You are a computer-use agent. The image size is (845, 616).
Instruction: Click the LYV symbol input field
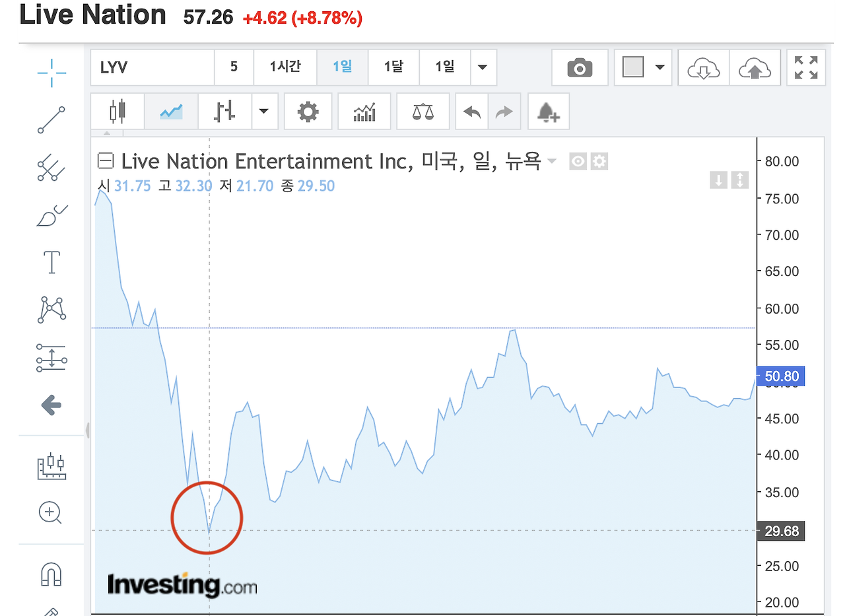152,67
